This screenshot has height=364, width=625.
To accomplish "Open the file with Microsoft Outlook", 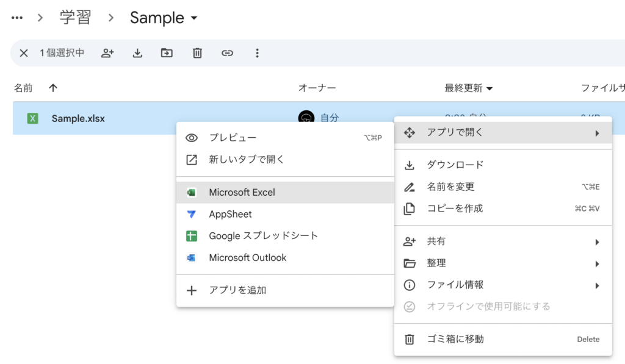I will tap(285, 258).
